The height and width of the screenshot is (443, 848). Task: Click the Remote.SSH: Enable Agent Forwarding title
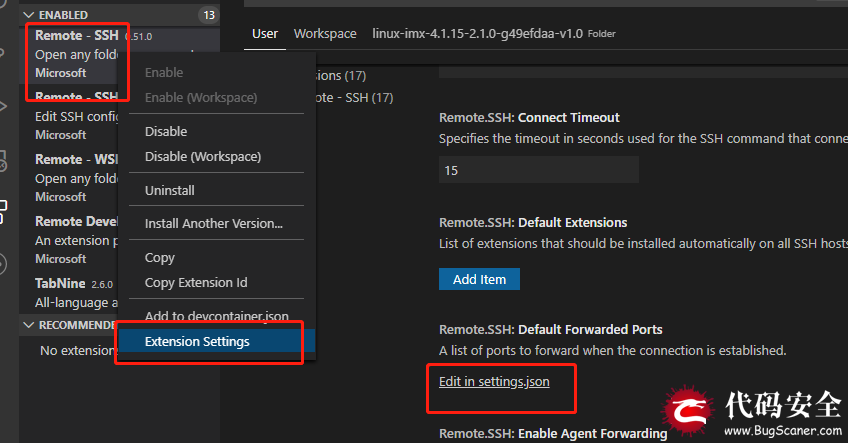553,433
